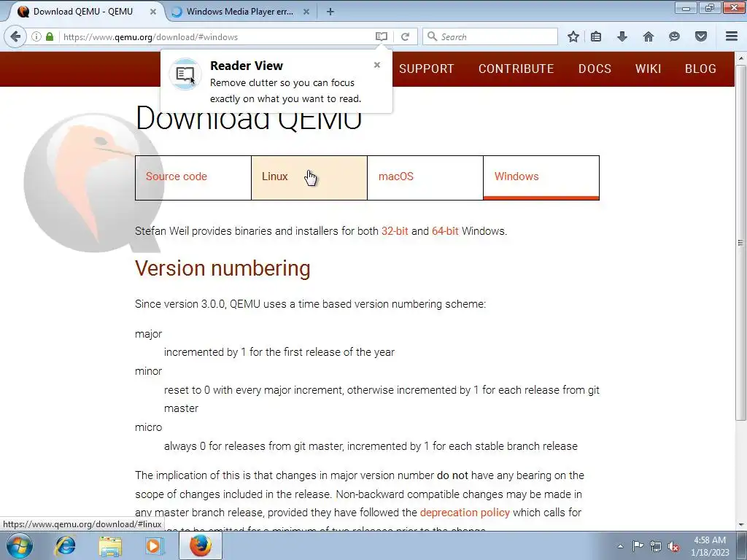Viewport: 747px width, 560px height.
Task: Open the Firefox Hello chat smiley icon
Action: [x=674, y=36]
